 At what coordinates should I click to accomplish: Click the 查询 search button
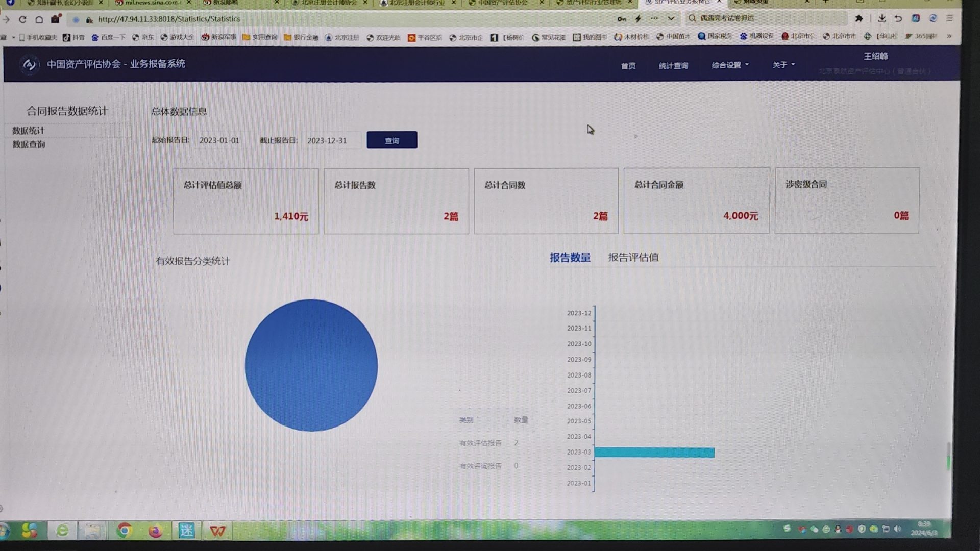391,140
